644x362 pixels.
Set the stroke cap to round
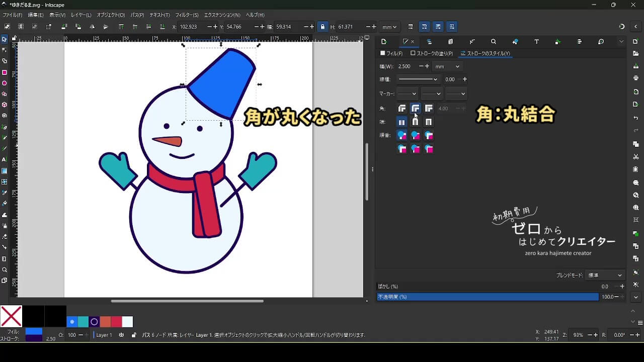pyautogui.click(x=415, y=122)
